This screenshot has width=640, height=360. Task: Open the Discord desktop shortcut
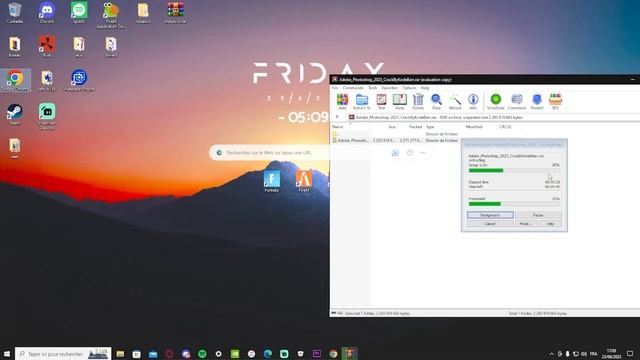[x=47, y=13]
